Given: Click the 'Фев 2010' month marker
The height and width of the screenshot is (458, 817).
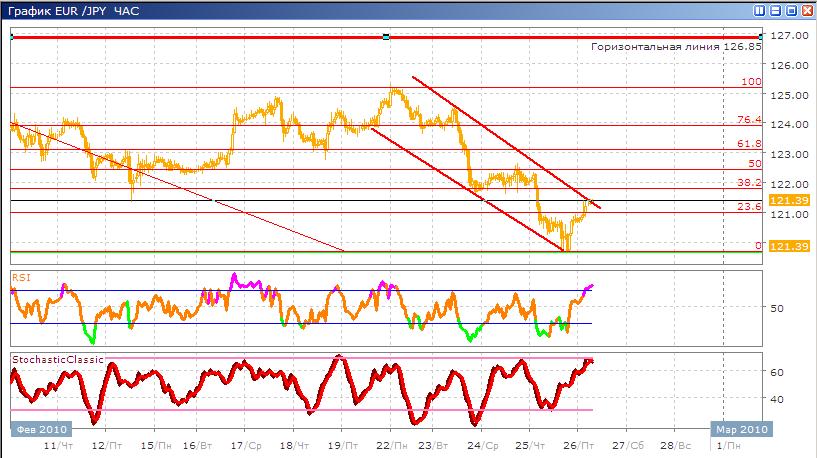Looking at the screenshot, I should coord(34,428).
